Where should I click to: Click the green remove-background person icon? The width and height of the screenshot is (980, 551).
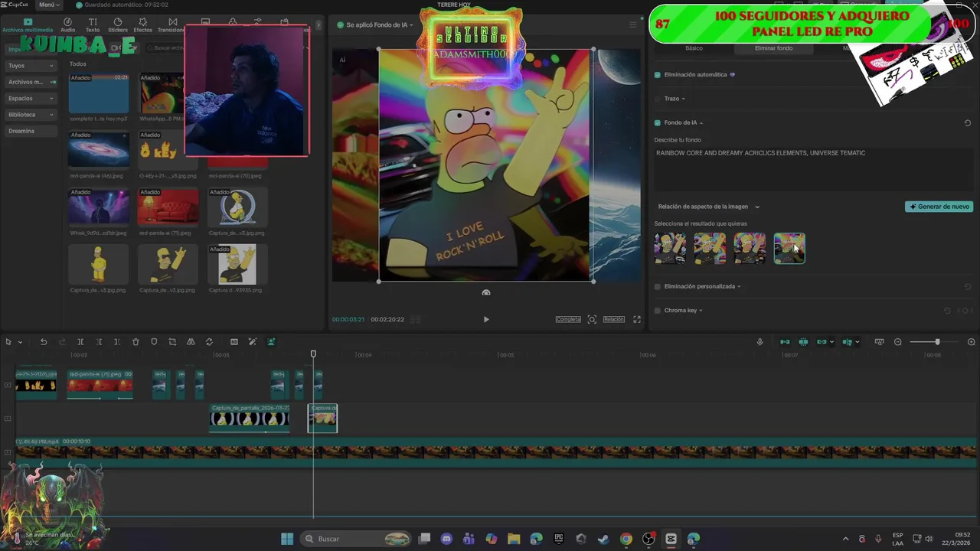pos(271,342)
